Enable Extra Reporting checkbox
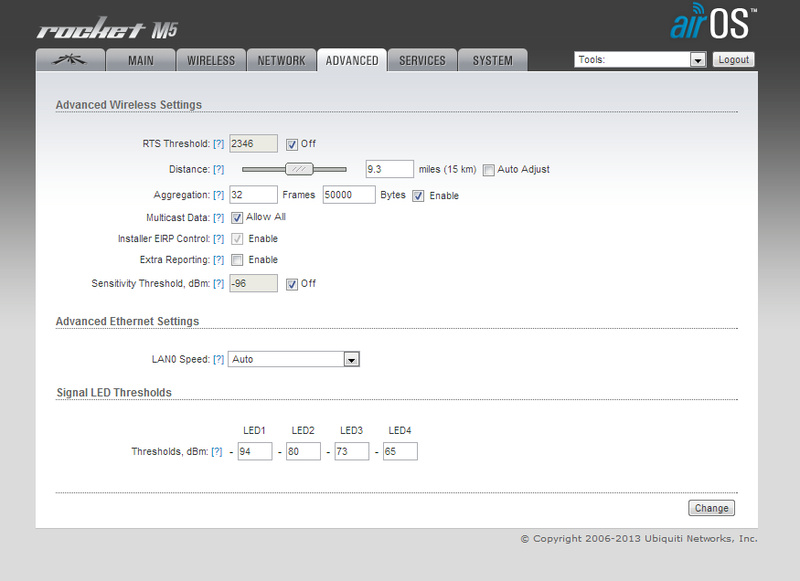Screen dimensions: 800x581 [x=237, y=260]
